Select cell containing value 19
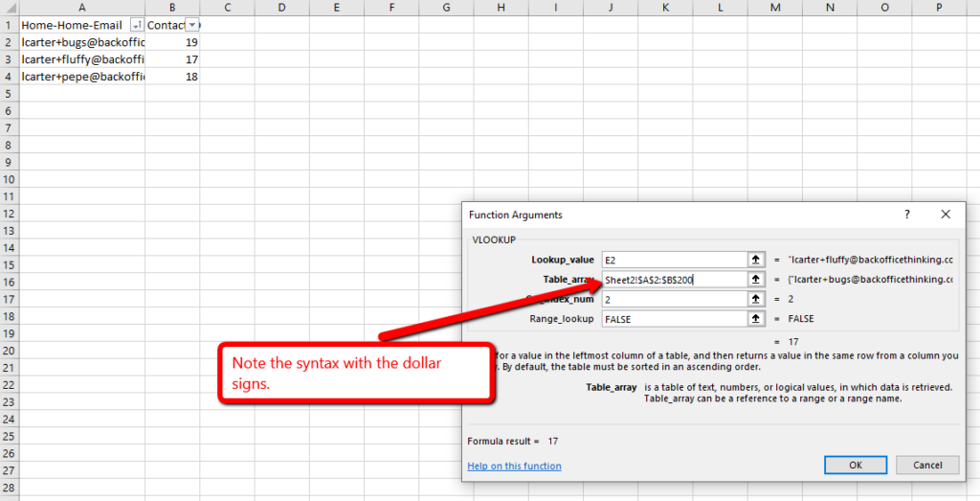Viewport: 980px width, 501px height. [172, 42]
